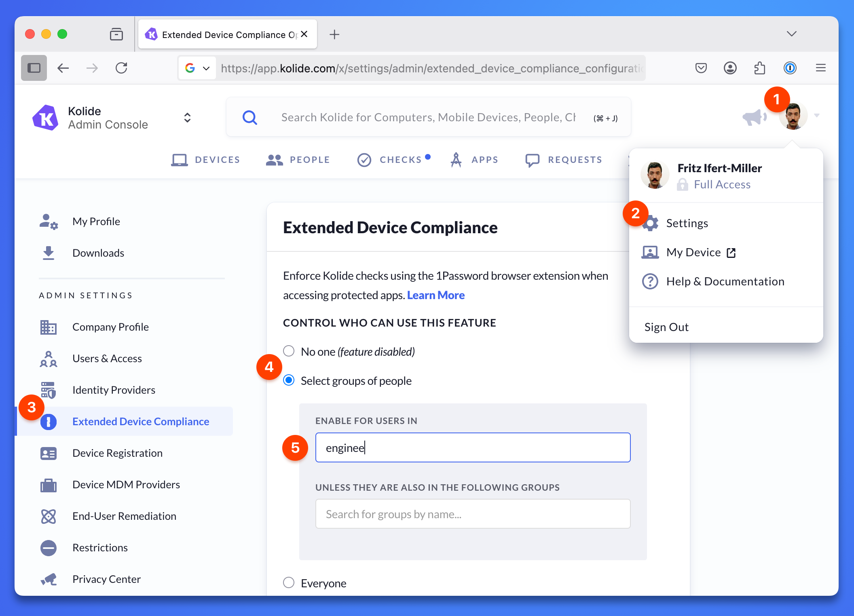
Task: Click the announcements megaphone icon
Action: 753,118
